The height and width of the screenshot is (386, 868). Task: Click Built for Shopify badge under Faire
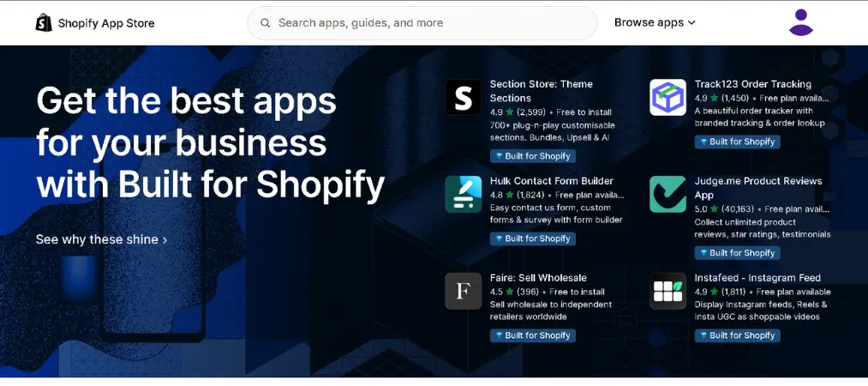tap(532, 335)
